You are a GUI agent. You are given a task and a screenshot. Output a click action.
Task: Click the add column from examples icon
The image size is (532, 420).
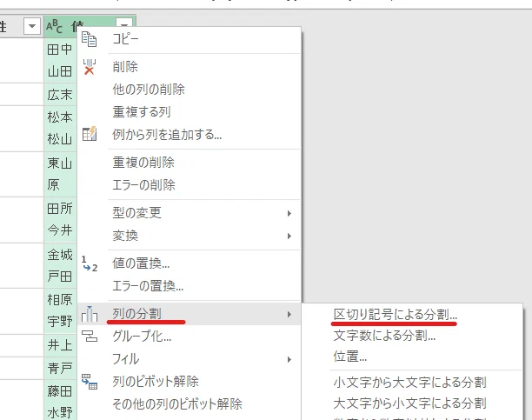point(90,134)
